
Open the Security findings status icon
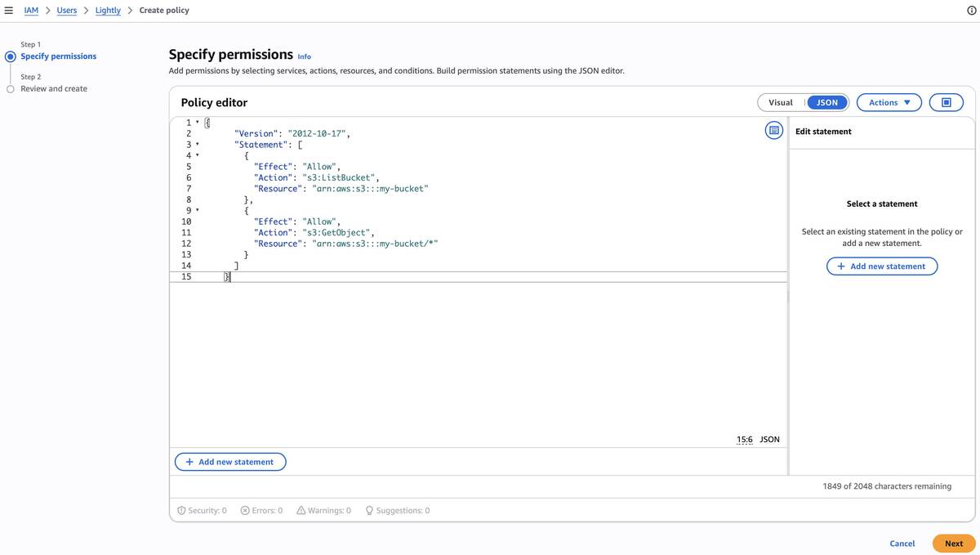click(x=180, y=509)
